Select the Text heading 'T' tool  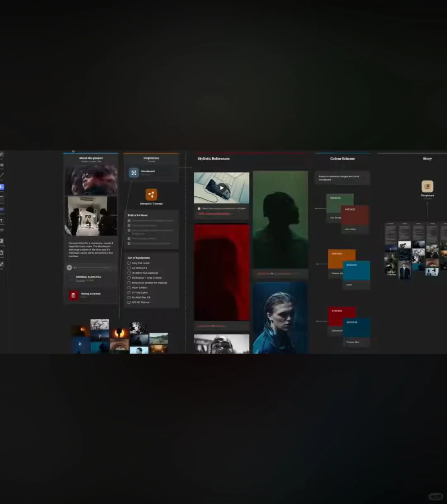click(1, 220)
